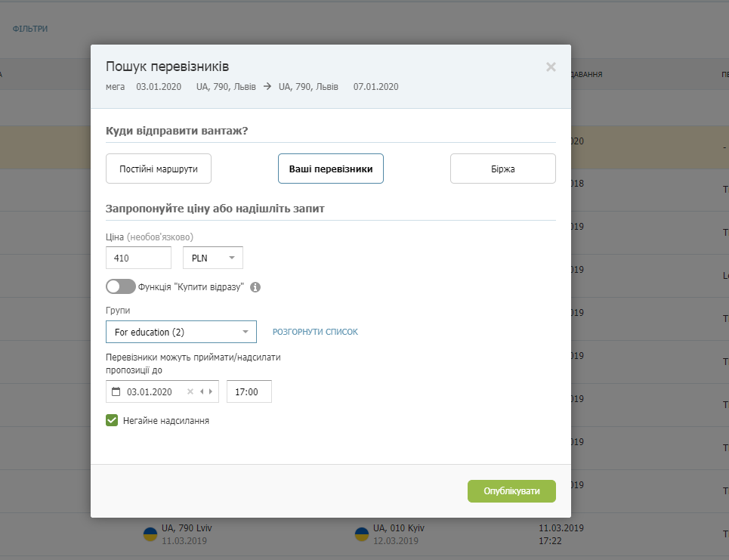Close the carrier search dialog
The height and width of the screenshot is (560, 729).
point(551,67)
